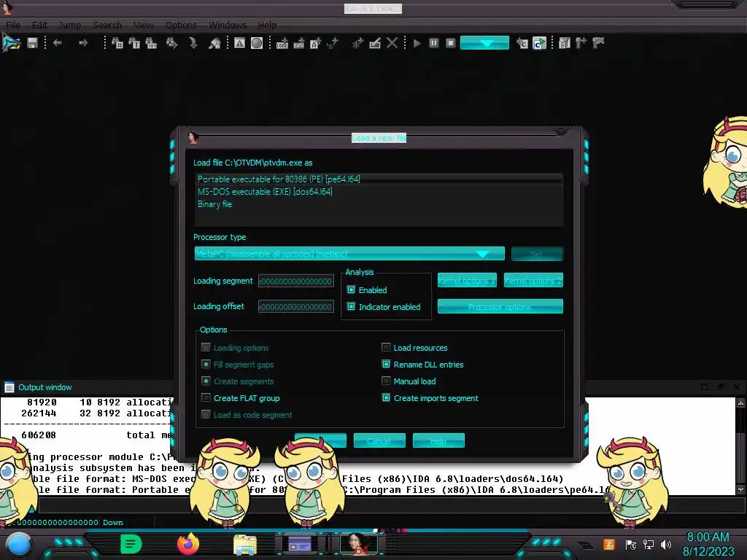Click the search next binoculars arrow icon
The image size is (747, 560).
coord(171,43)
